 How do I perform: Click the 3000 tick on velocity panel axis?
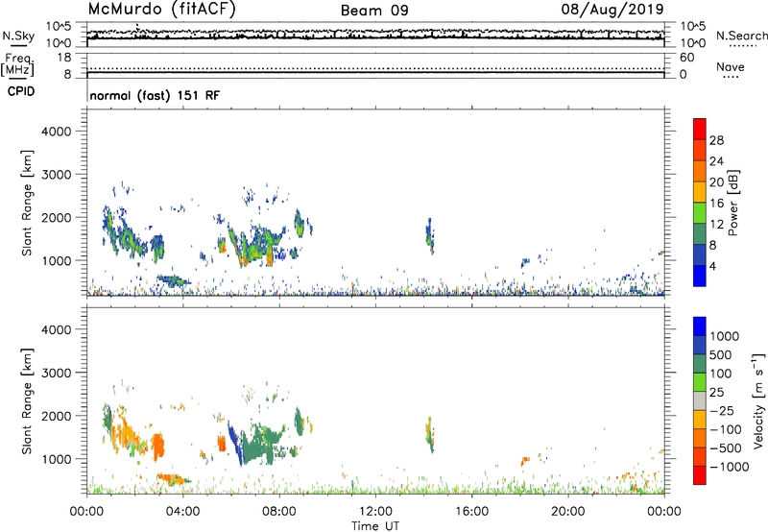tap(56, 373)
